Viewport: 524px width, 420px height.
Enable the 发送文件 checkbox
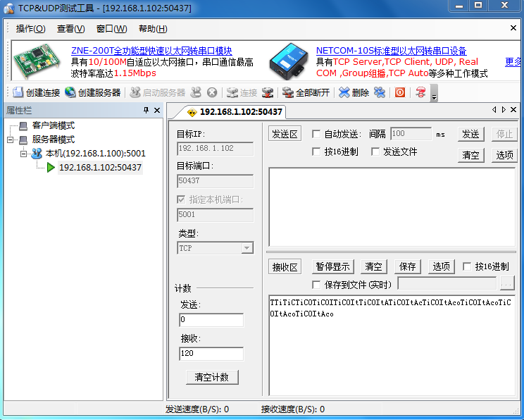375,152
